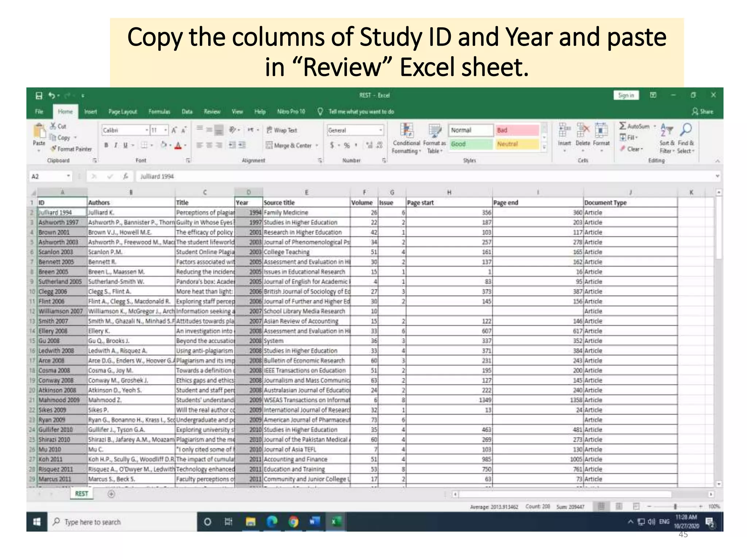This screenshot has height=560, width=747.
Task: Click Decrease Indent icon
Action: click(232, 145)
